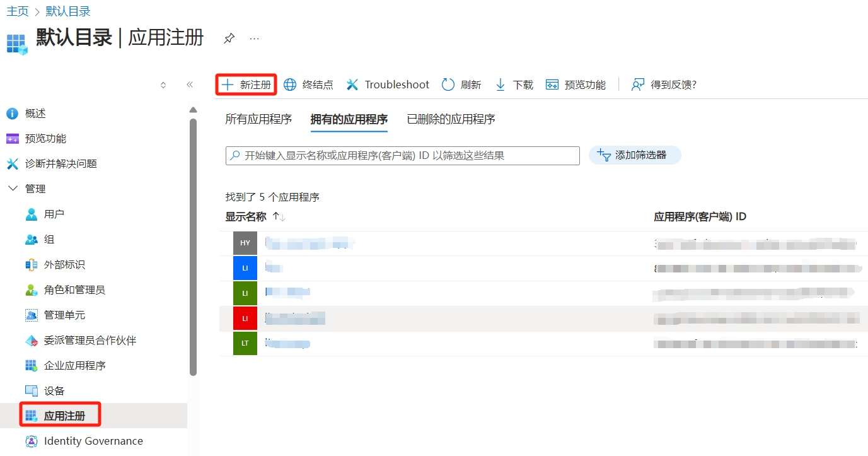This screenshot has height=456, width=868.
Task: Click the Troubleshoot wrench icon
Action: click(x=352, y=85)
